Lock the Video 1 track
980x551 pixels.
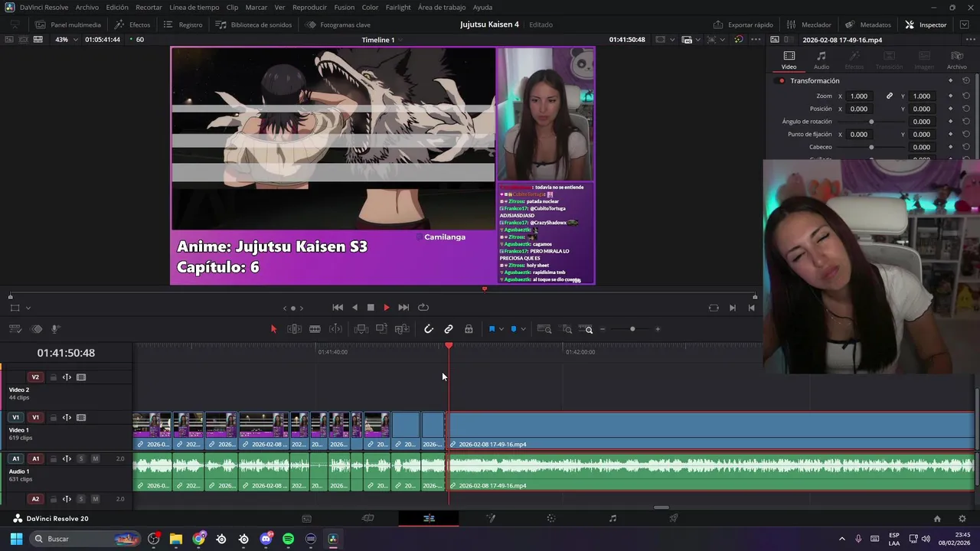53,418
